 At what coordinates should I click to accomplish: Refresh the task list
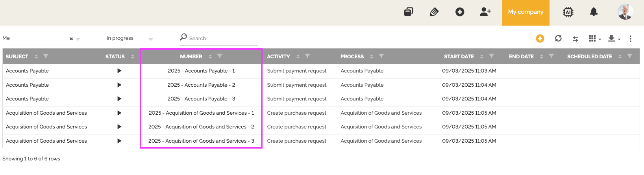(x=558, y=38)
